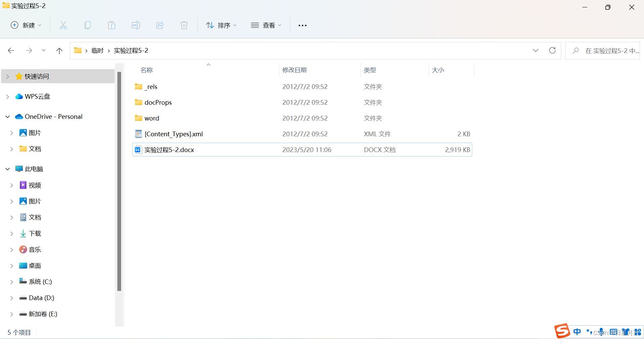Expand 系统 (C:) drive node
This screenshot has height=339, width=644.
pyautogui.click(x=11, y=282)
